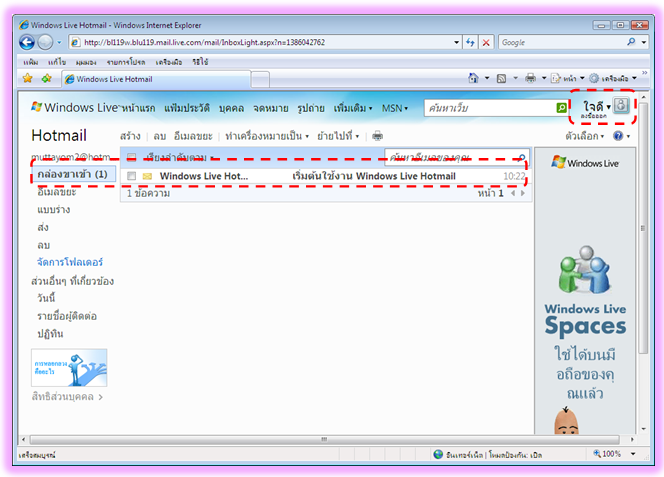Click the envelope icon of the Hotmail message
The height and width of the screenshot is (477, 664).
147,176
